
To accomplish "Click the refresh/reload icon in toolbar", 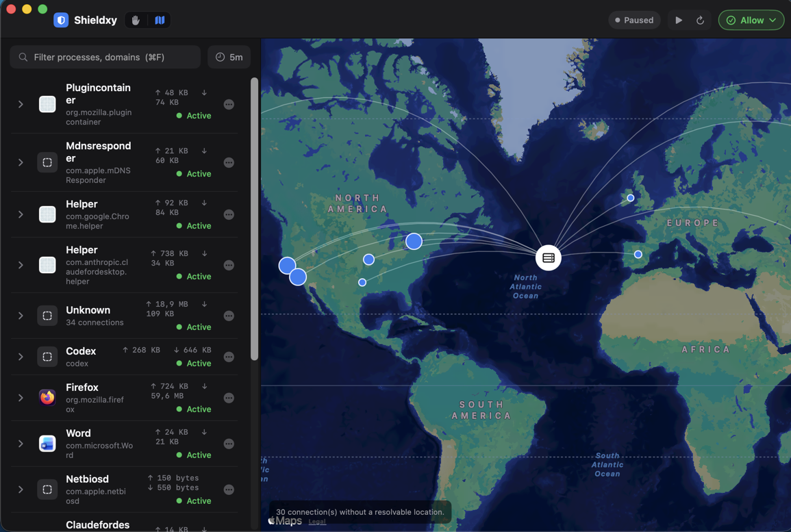I will pos(700,20).
